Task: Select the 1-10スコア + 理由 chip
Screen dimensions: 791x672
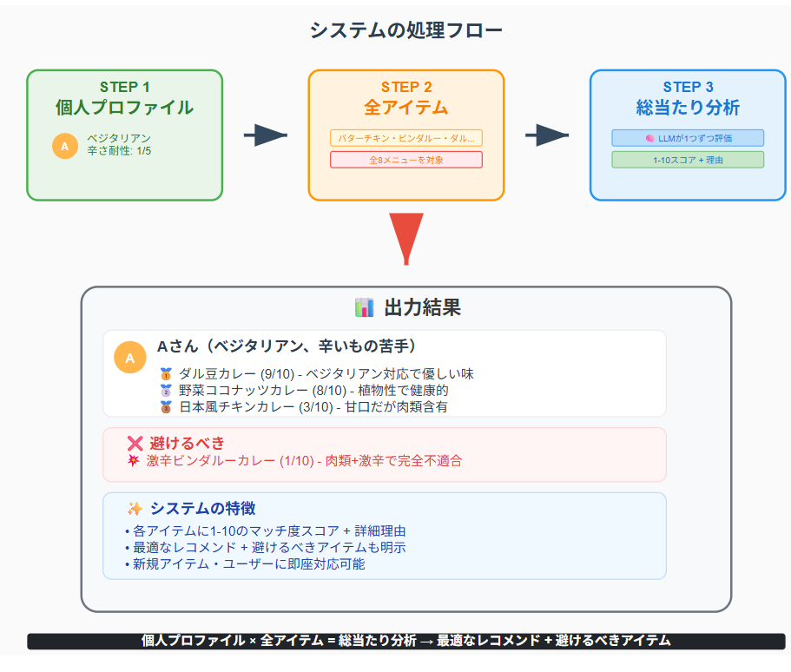Action: tap(688, 160)
